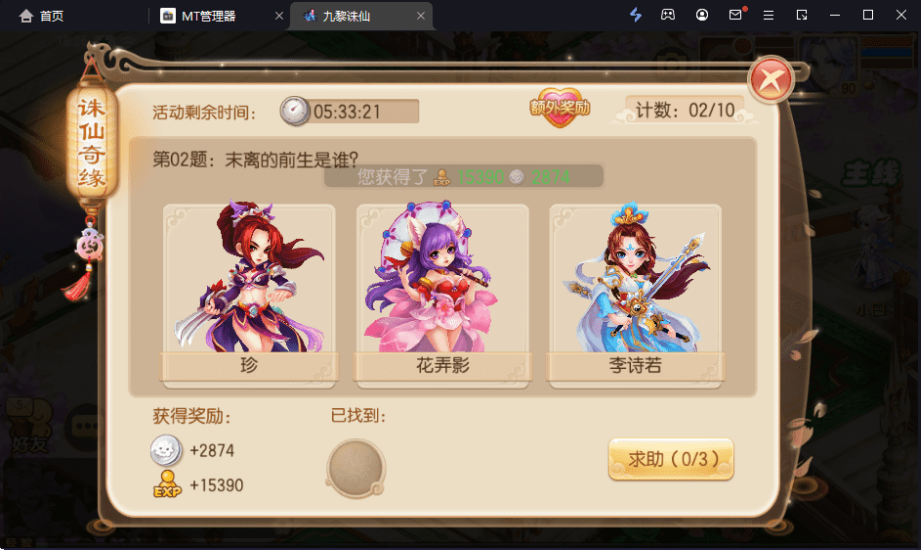Close the 诛仙奇缘 quiz dialog
Viewport: 921px width, 550px height.
click(771, 79)
